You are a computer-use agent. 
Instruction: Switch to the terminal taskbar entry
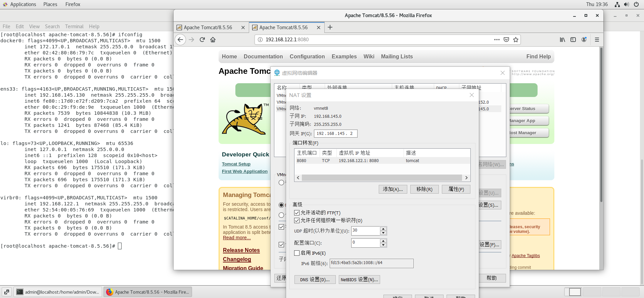coord(58,292)
